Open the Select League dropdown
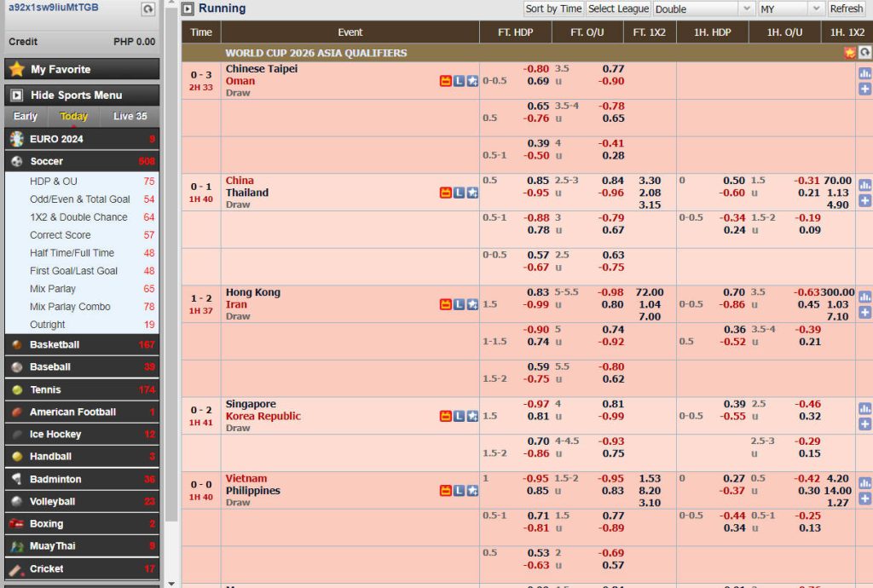The height and width of the screenshot is (588, 873). (x=618, y=9)
